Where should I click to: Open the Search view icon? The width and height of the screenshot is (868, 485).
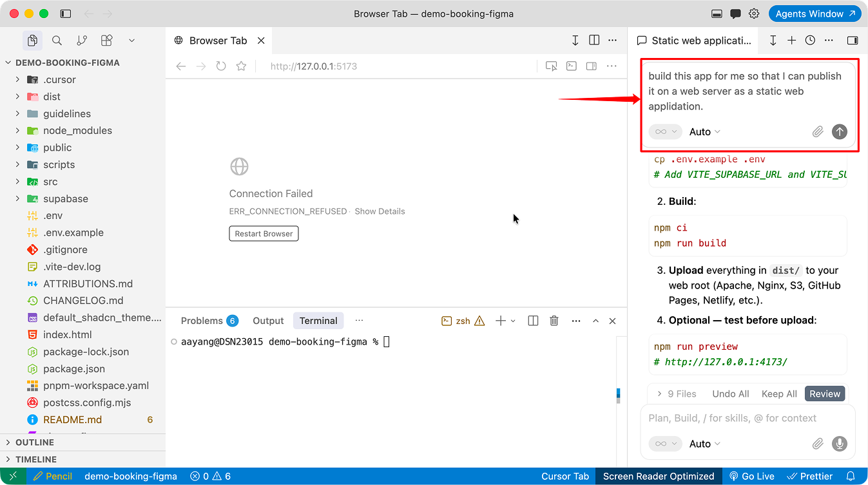pos(57,41)
